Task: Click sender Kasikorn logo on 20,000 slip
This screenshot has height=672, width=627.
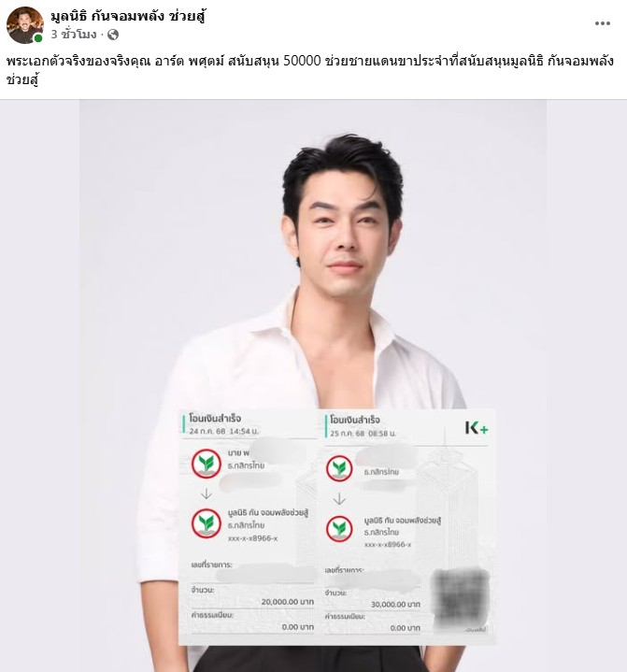Action: click(207, 464)
